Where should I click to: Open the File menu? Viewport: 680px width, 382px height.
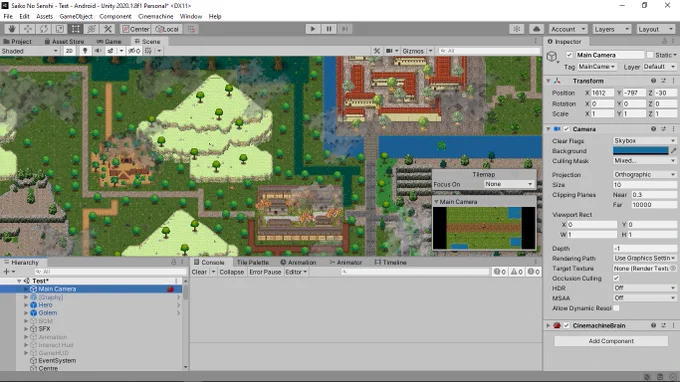[x=8, y=16]
